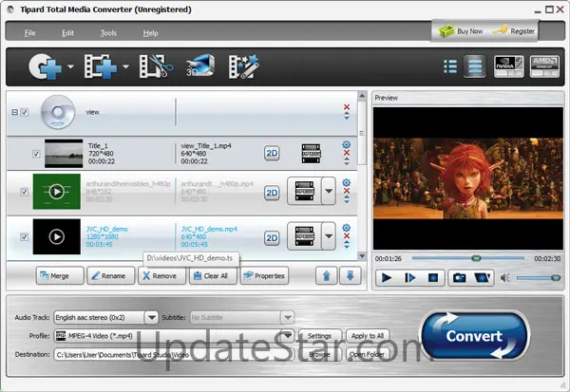Click the file list scrollbar down arrow
Viewport: 570px width, 392px height.
362,256
